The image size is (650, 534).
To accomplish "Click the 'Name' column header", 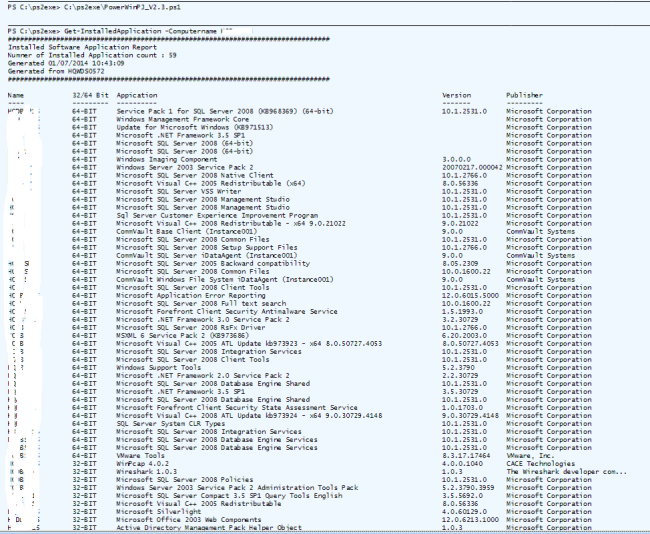I will point(16,95).
